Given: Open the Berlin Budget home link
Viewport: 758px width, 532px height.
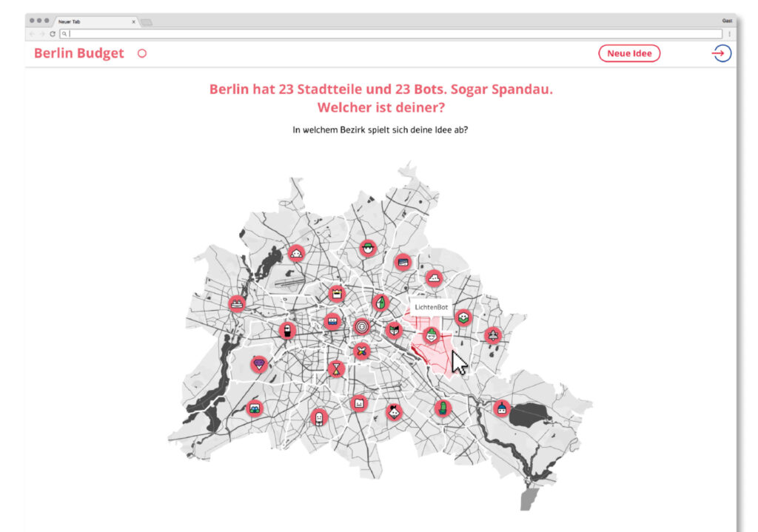Looking at the screenshot, I should click(79, 53).
